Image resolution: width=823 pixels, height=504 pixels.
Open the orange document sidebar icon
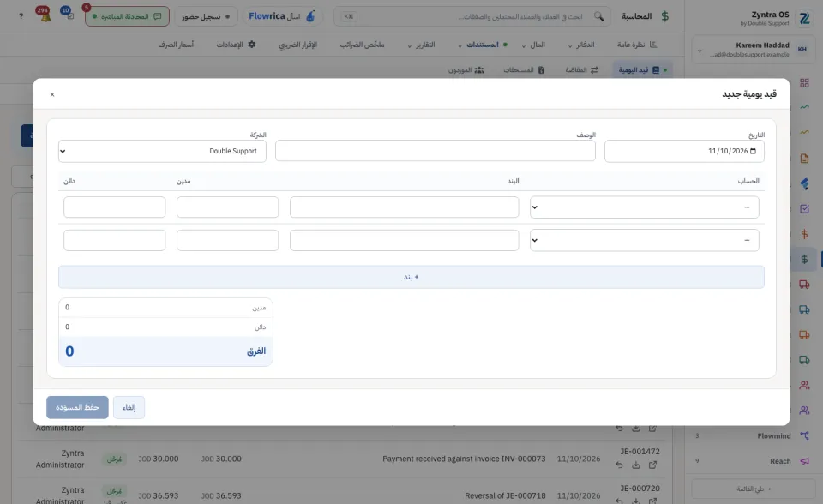(x=804, y=158)
